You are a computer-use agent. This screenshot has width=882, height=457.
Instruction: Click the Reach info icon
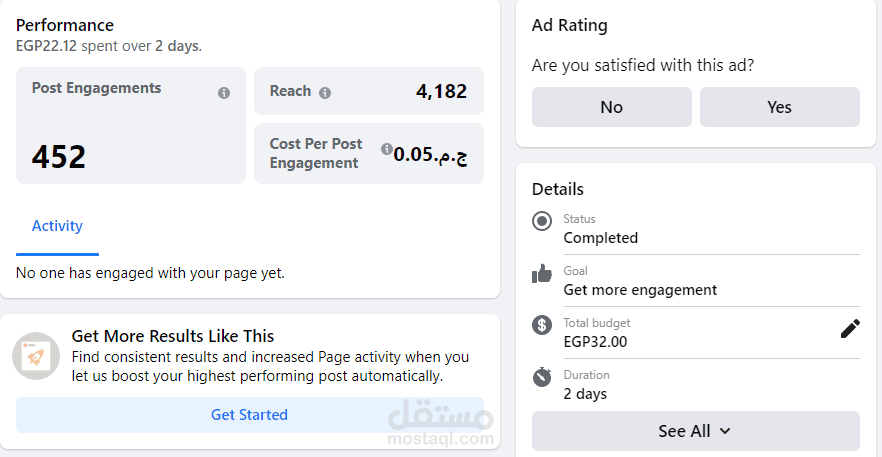tap(325, 93)
